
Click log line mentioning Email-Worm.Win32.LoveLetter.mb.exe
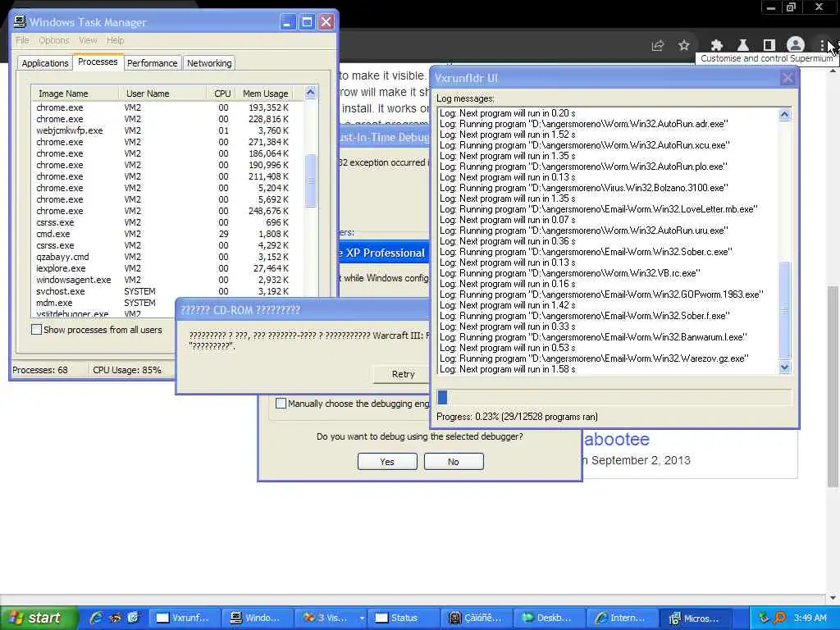click(598, 209)
